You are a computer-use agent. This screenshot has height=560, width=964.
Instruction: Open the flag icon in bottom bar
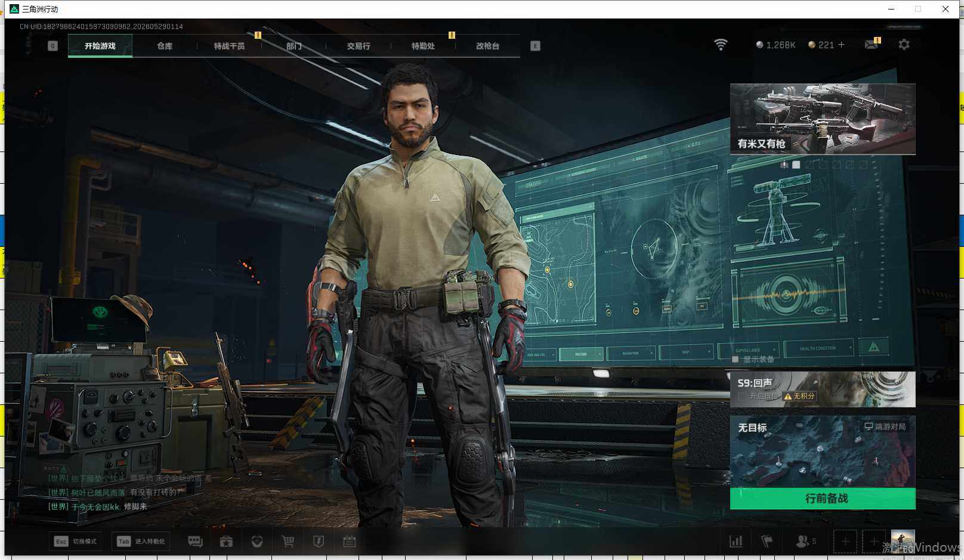coord(767,542)
